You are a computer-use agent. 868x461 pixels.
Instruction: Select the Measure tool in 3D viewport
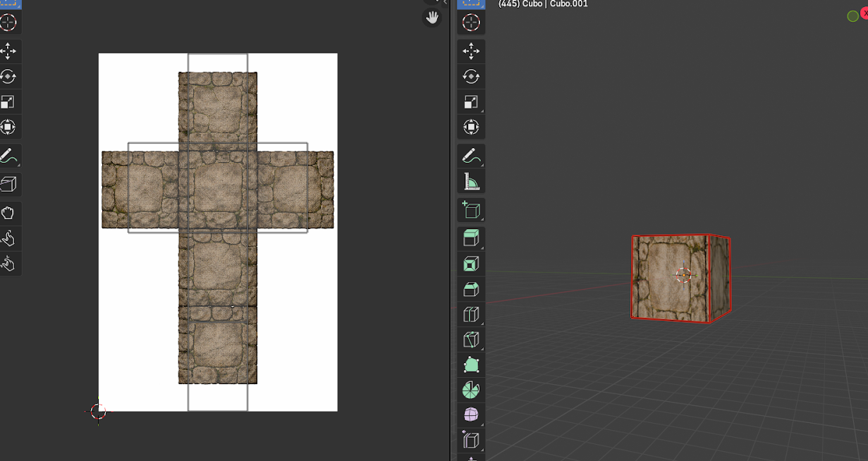471,181
